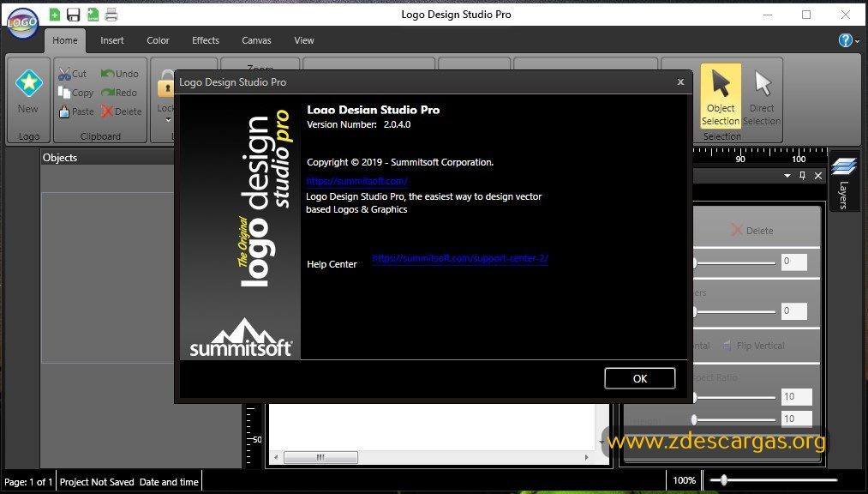Screen dimensions: 868x494
Task: Open the Insert ribbon tab
Action: click(112, 40)
